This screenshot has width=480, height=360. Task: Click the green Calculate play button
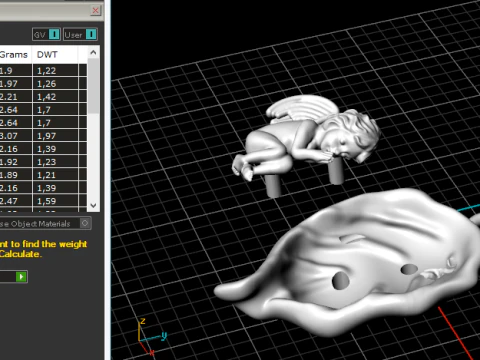pos(21,276)
